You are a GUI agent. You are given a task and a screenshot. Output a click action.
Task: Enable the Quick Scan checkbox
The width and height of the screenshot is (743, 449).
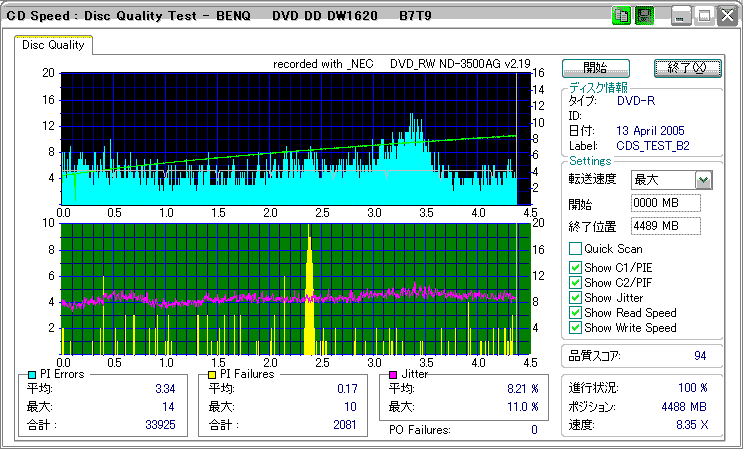[x=575, y=249]
